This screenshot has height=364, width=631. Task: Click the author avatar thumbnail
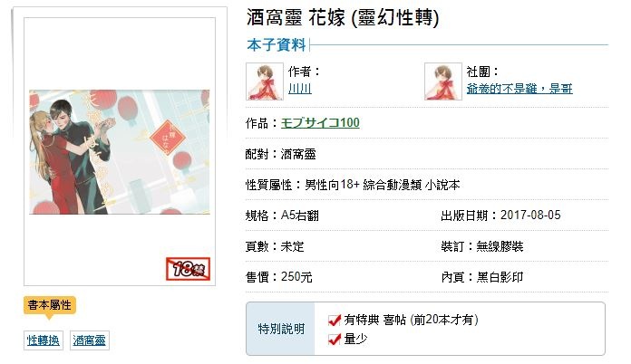pyautogui.click(x=265, y=81)
